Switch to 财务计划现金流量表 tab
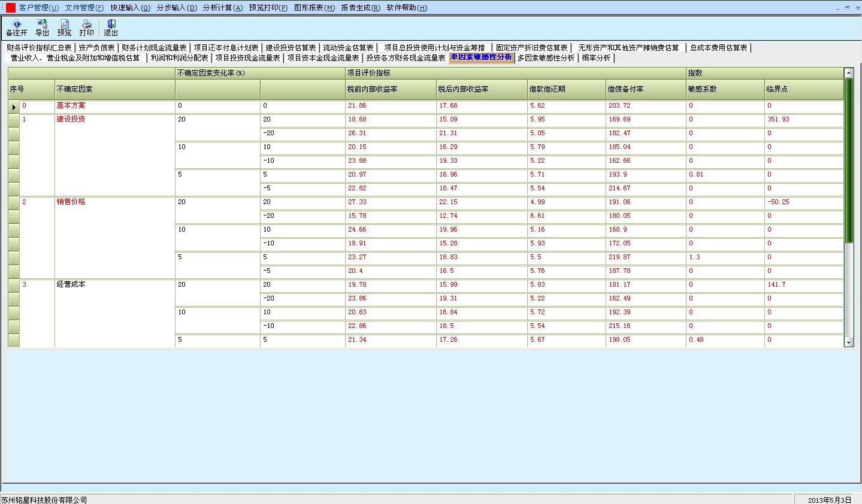This screenshot has height=504, width=862. (154, 48)
